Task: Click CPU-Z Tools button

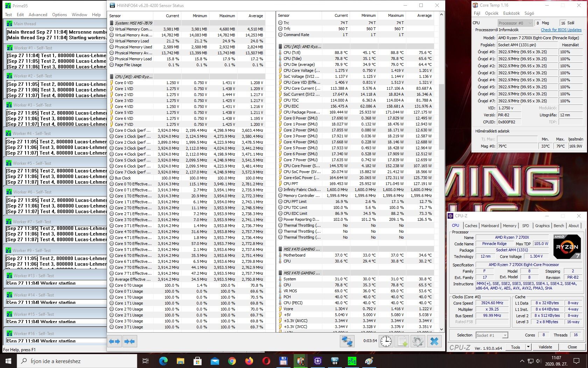Action: coord(515,347)
